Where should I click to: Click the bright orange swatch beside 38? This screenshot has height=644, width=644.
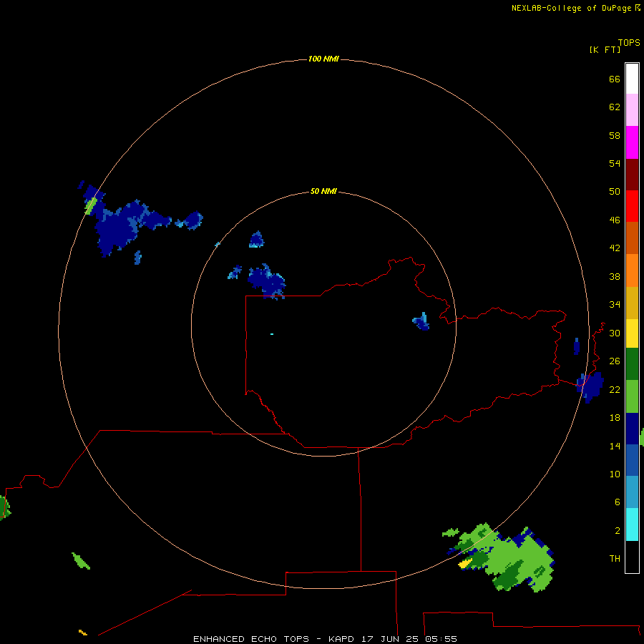coord(632,270)
